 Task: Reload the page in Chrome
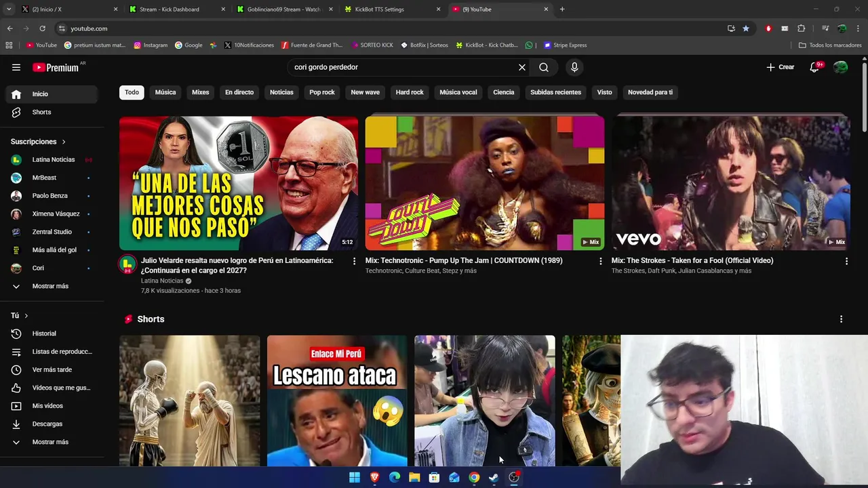[42, 28]
